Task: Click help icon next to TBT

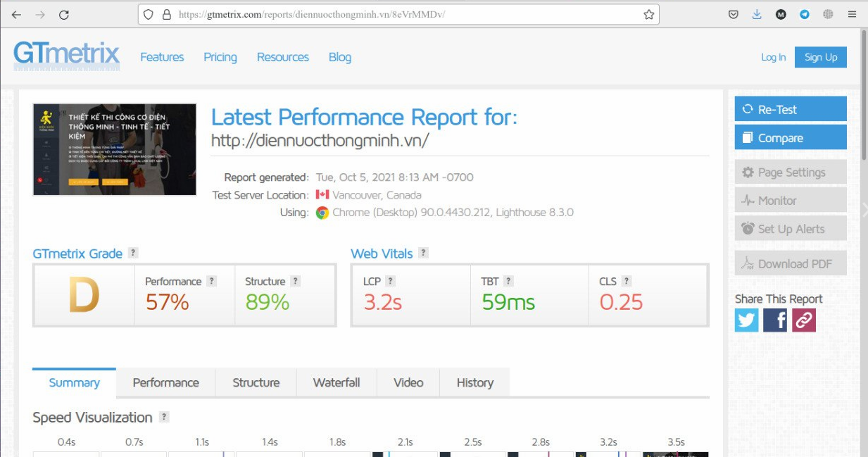Action: click(508, 280)
